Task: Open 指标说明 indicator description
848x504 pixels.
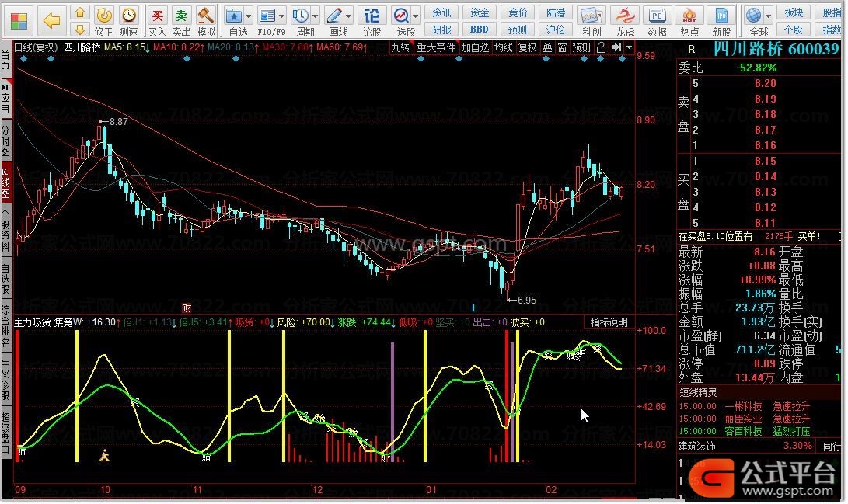Action: [x=609, y=322]
